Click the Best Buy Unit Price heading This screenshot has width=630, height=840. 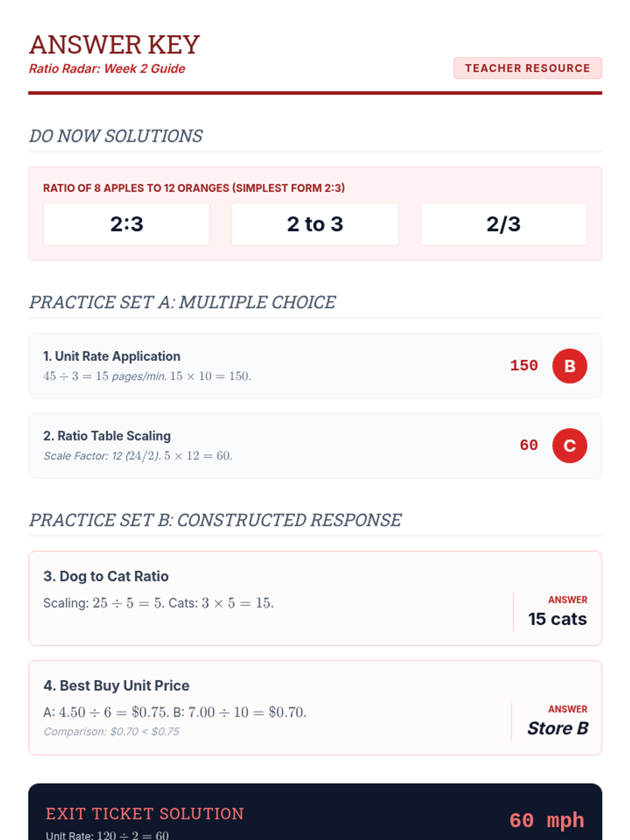click(x=117, y=686)
